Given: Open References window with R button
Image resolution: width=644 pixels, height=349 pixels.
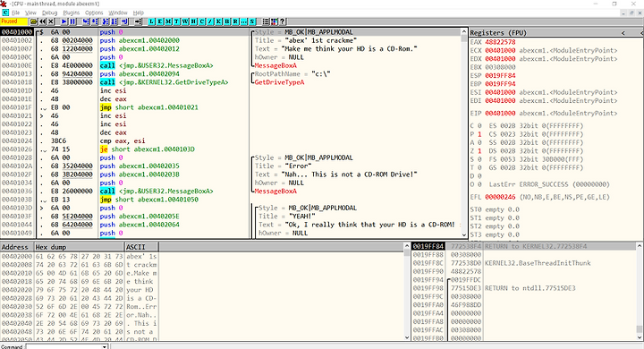Looking at the screenshot, I should click(x=235, y=21).
